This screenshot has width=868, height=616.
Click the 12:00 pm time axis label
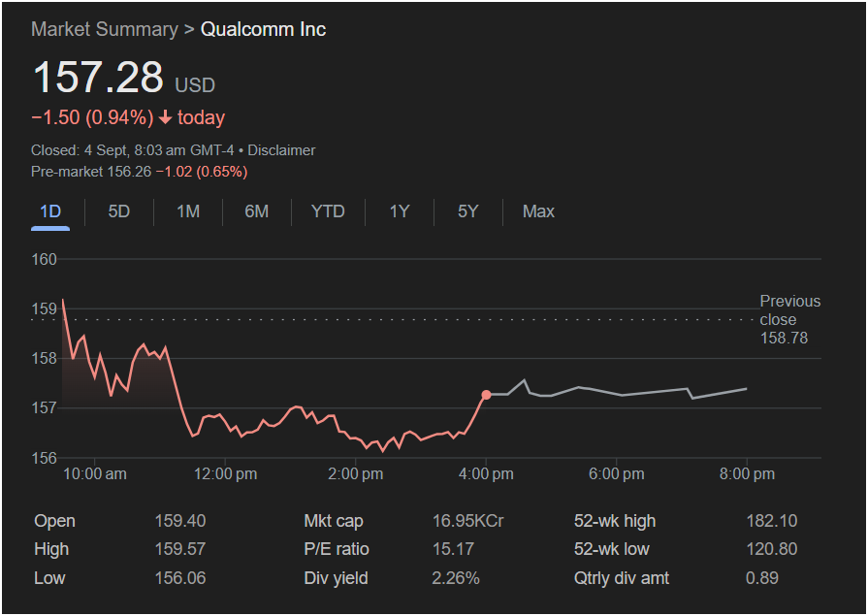225,474
